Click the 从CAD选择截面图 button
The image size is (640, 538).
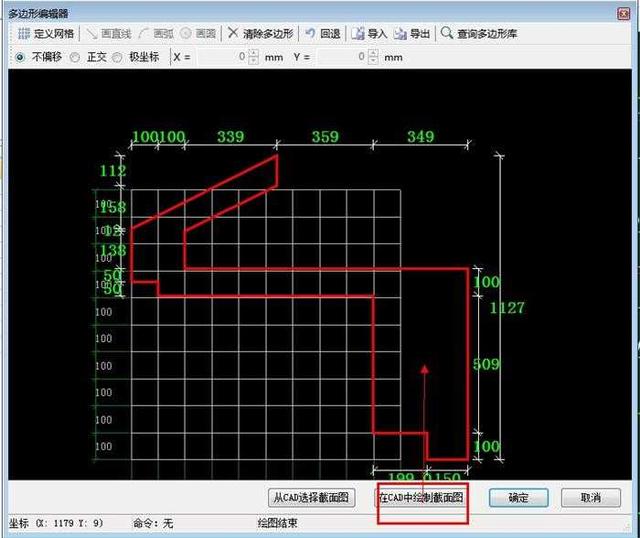point(313,497)
